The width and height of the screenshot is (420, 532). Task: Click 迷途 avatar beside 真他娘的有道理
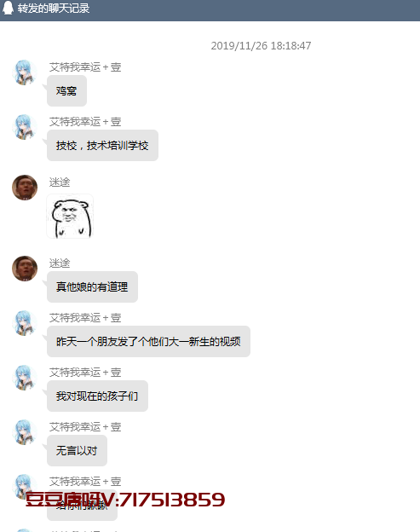(x=25, y=269)
